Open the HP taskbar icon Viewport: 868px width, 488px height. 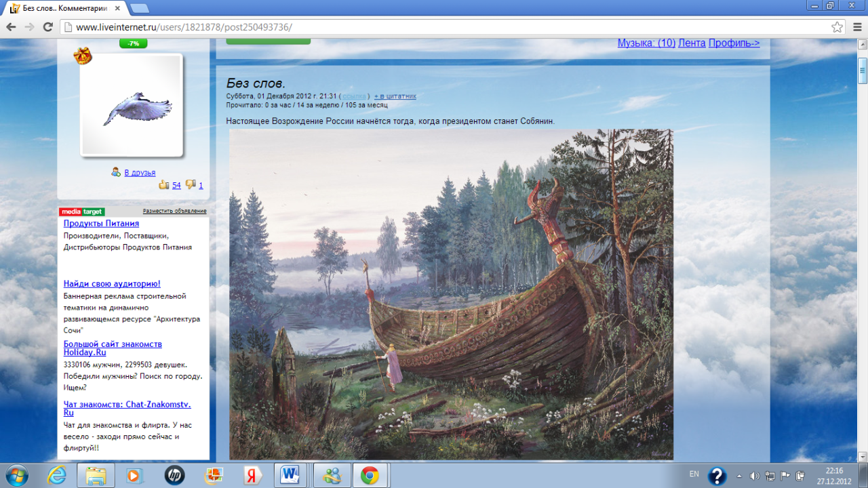point(174,476)
